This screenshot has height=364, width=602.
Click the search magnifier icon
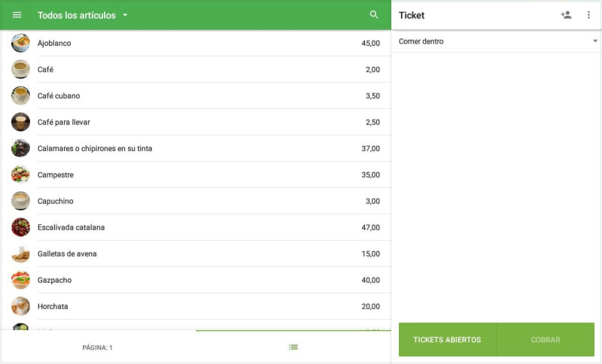(x=374, y=15)
